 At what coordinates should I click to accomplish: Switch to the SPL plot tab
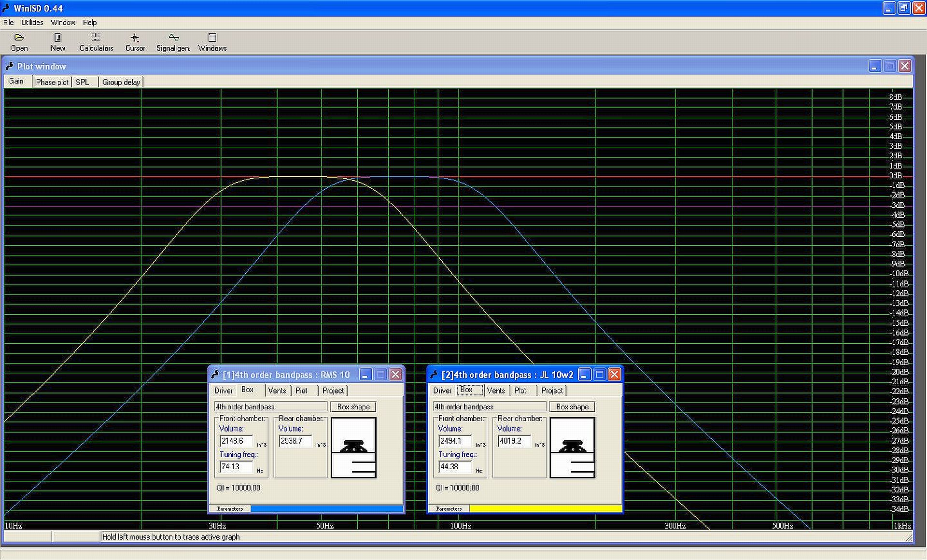click(83, 82)
